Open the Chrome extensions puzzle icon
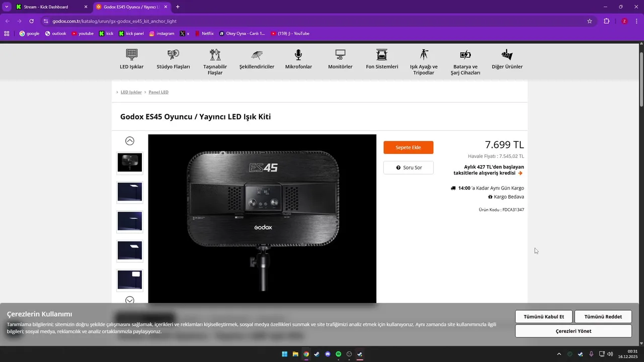This screenshot has height=362, width=644. point(606,21)
